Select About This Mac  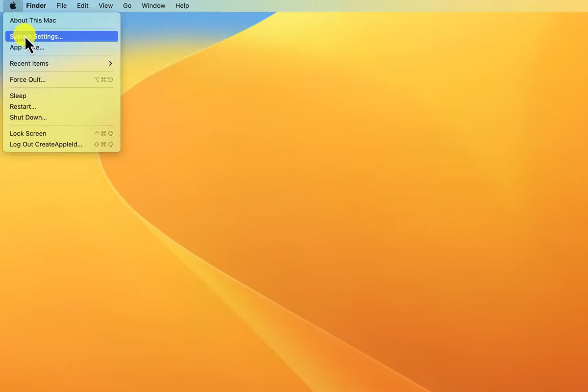[33, 21]
